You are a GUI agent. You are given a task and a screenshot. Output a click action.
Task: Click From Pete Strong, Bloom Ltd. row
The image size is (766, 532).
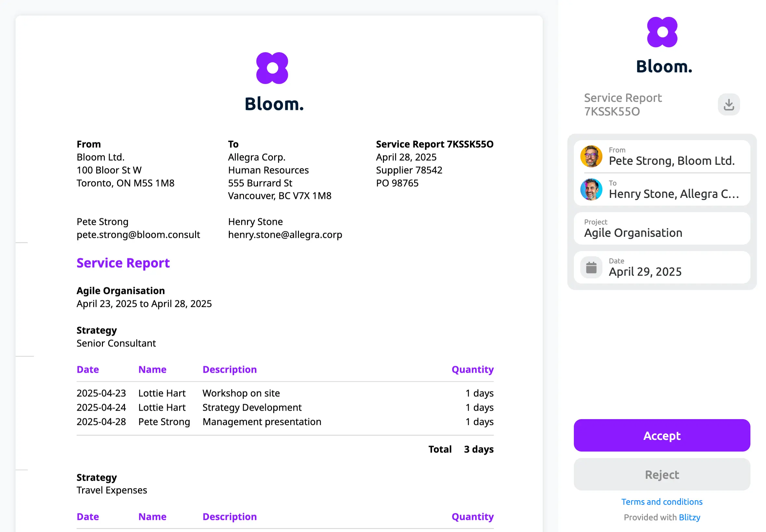(x=661, y=156)
